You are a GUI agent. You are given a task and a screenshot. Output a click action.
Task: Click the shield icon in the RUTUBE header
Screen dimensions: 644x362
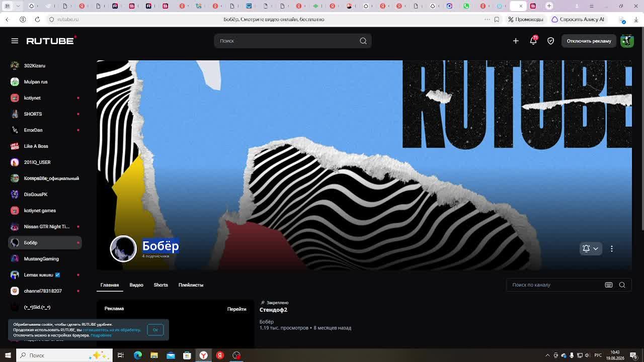tap(551, 41)
